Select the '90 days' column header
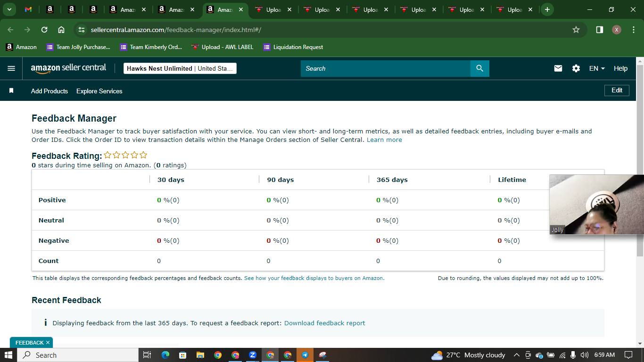Viewport: 644px width, 362px height. (x=281, y=180)
